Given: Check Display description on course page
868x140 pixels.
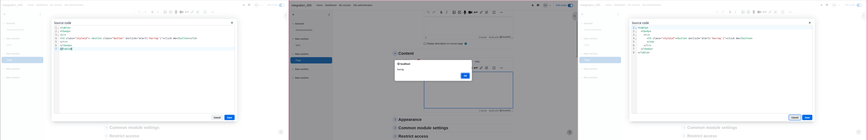Looking at the screenshot, I should [x=425, y=44].
